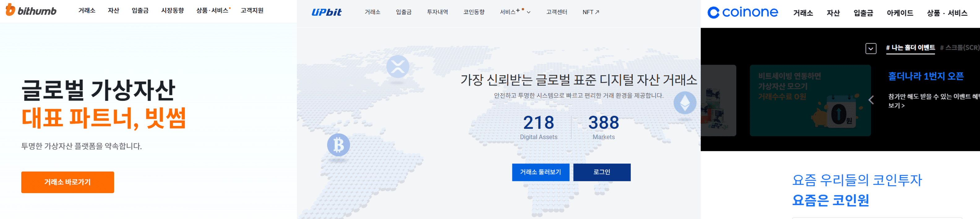Open 입출금 menu on Bithumb
Screen dimensions: 980x219
click(140, 11)
